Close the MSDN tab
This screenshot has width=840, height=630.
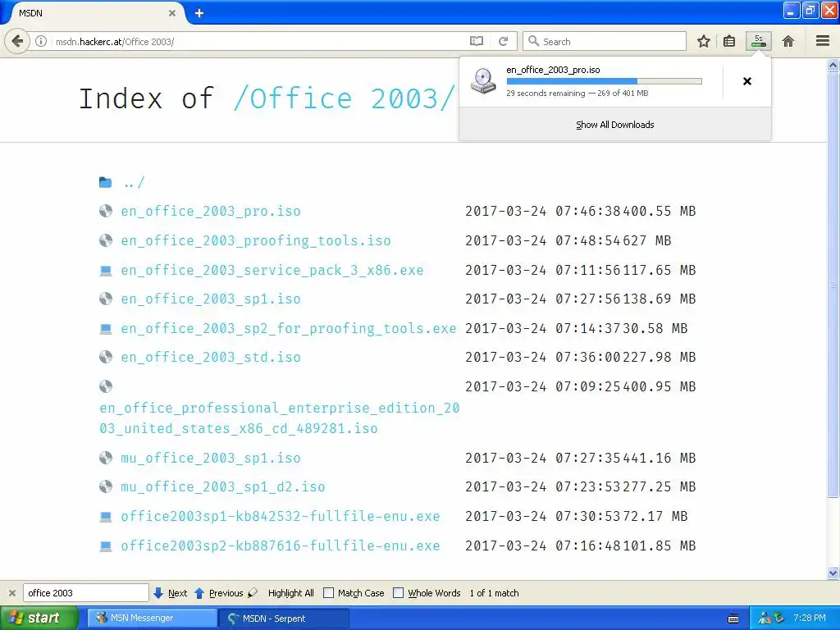coord(172,13)
